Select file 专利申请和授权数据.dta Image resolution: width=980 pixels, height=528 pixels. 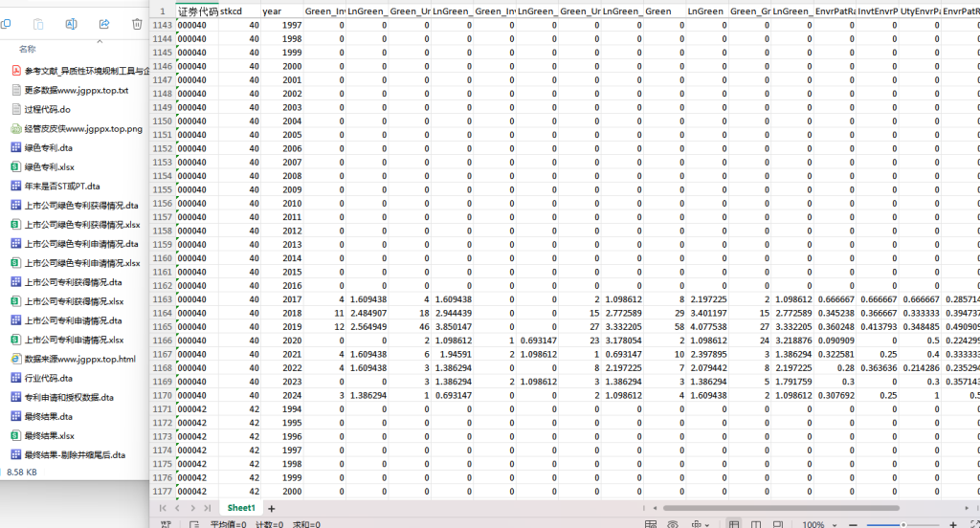[69, 397]
